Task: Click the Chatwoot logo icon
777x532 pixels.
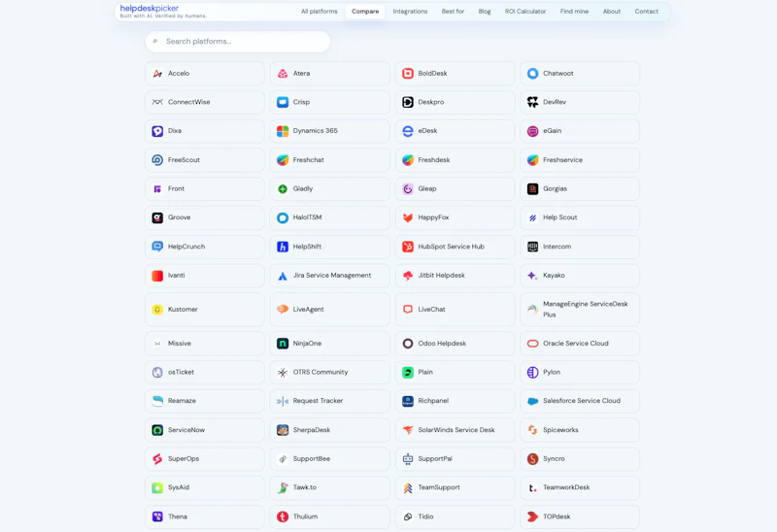Action: (x=532, y=74)
